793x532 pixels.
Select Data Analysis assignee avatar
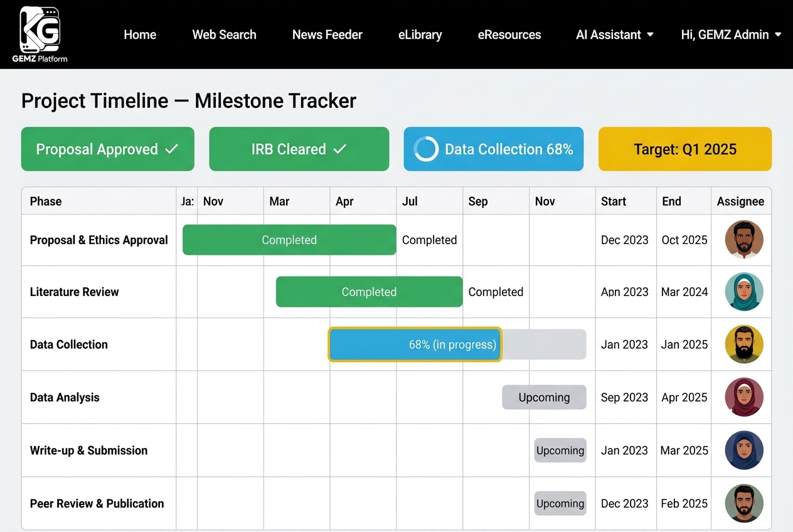(744, 397)
